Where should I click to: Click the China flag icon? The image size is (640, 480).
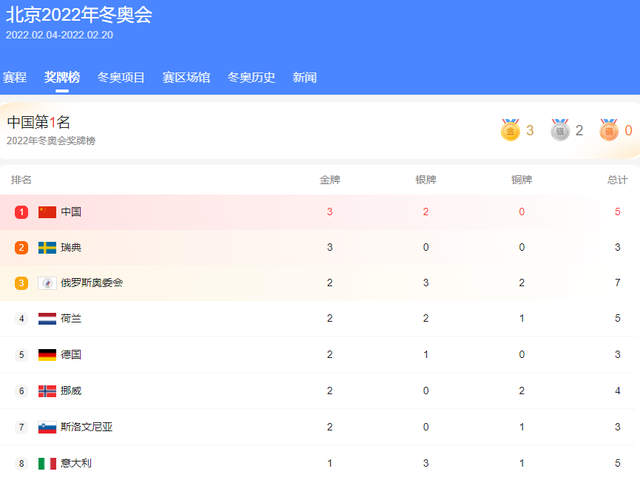47,212
